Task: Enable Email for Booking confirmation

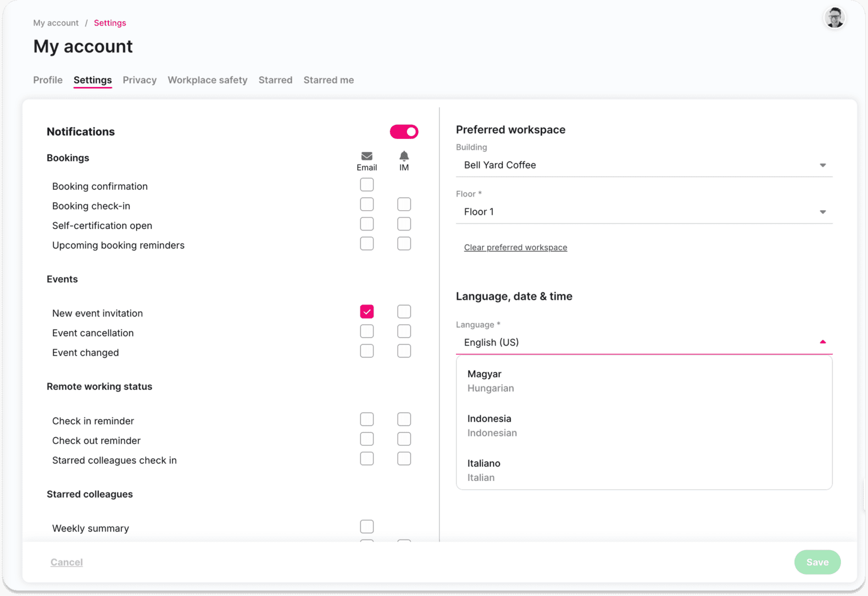Action: pos(367,185)
